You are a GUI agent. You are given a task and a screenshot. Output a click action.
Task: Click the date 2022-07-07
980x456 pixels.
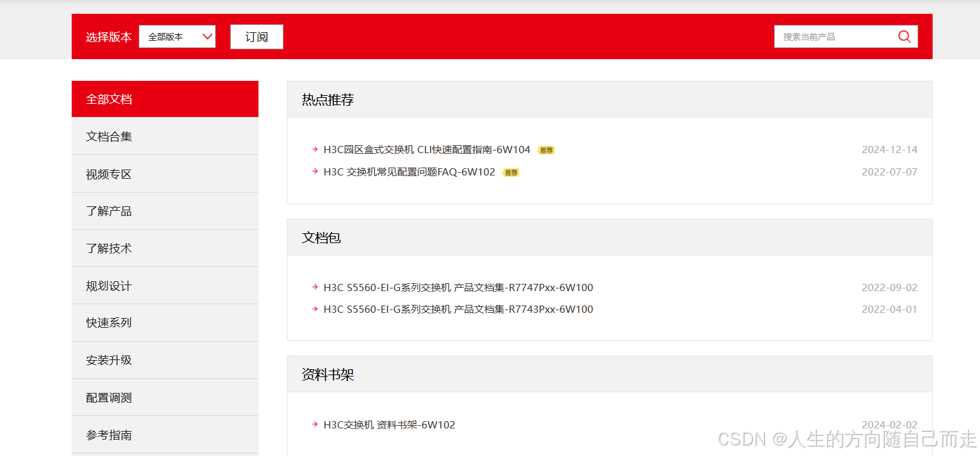(x=889, y=172)
